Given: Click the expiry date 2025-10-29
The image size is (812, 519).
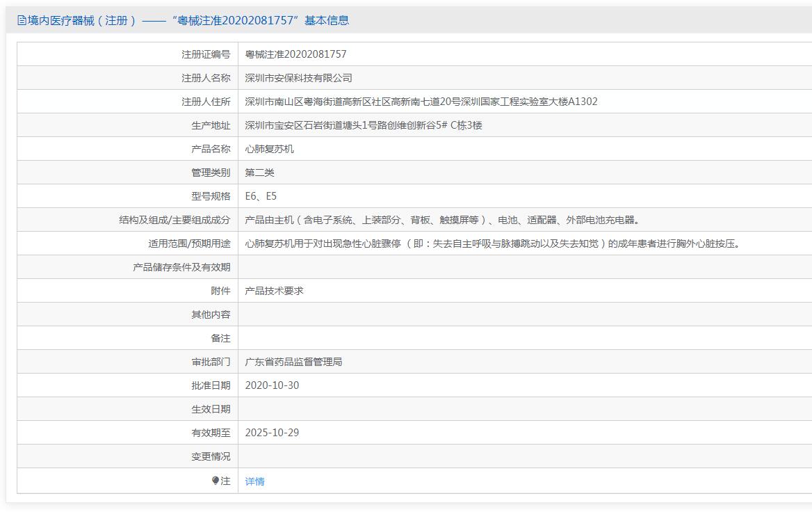Looking at the screenshot, I should click(x=272, y=433).
